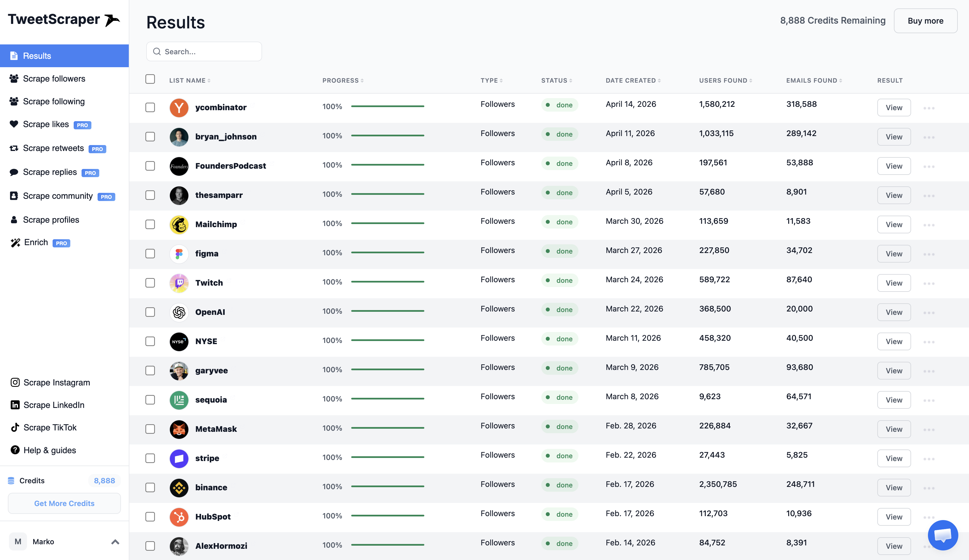Click the Scrape Instagram icon
The height and width of the screenshot is (560, 969).
(15, 382)
